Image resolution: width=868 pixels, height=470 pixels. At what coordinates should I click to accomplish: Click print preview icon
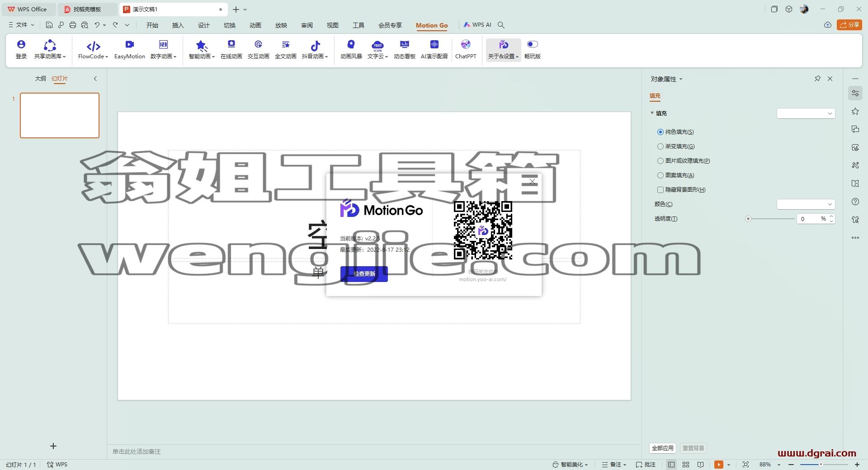click(x=85, y=25)
